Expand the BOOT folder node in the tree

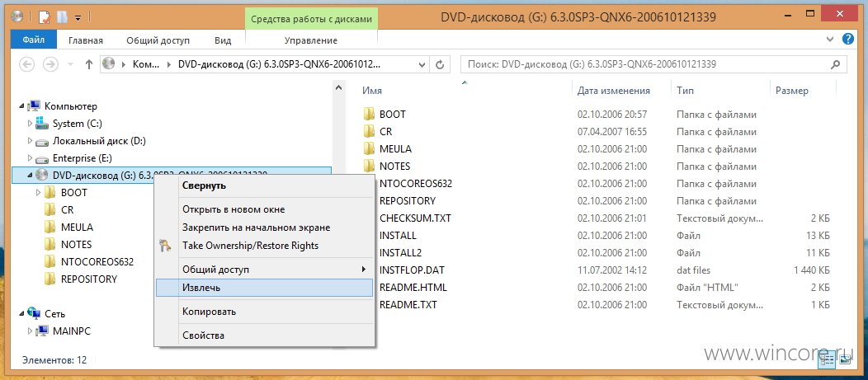(38, 193)
